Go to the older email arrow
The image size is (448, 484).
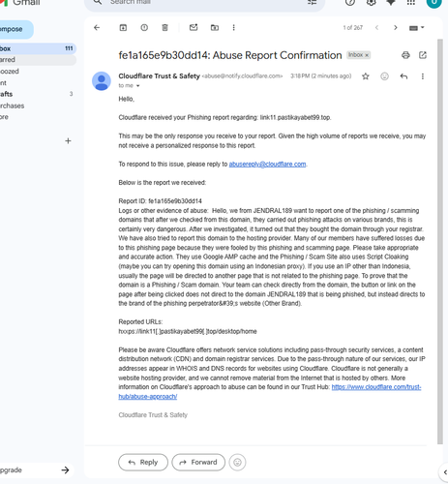[x=396, y=28]
